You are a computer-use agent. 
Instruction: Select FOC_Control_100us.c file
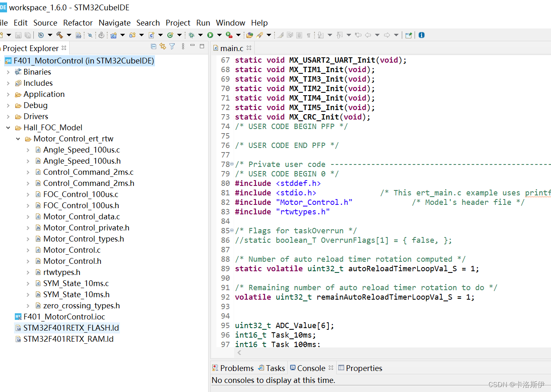coord(81,194)
